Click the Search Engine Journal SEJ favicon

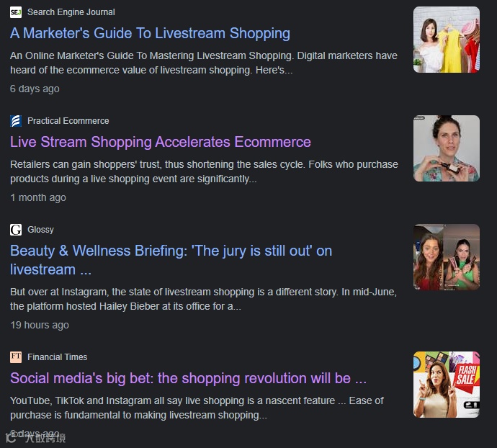(16, 12)
